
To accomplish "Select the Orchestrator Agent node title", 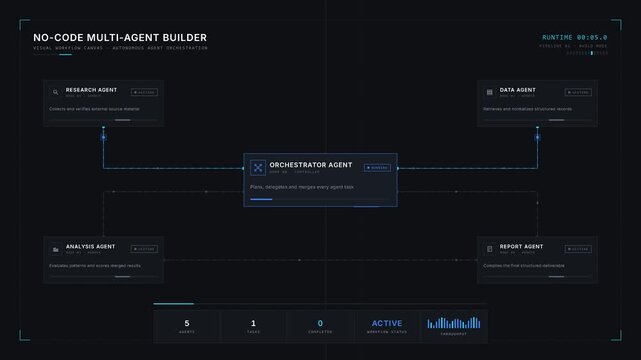I will click(x=311, y=165).
